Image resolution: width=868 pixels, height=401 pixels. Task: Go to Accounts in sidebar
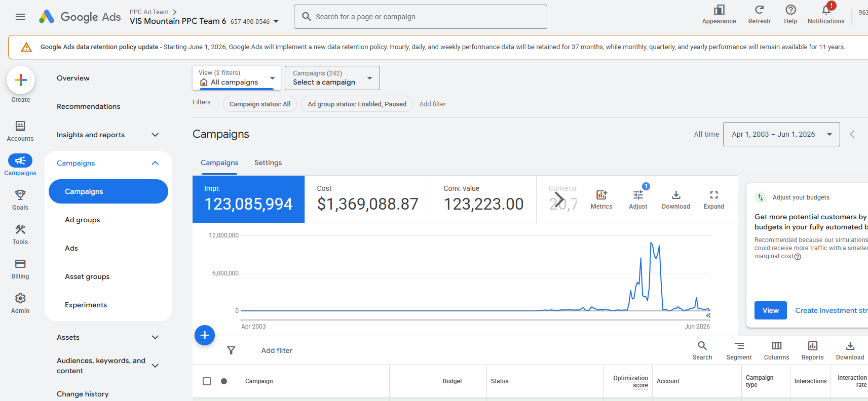click(x=20, y=131)
